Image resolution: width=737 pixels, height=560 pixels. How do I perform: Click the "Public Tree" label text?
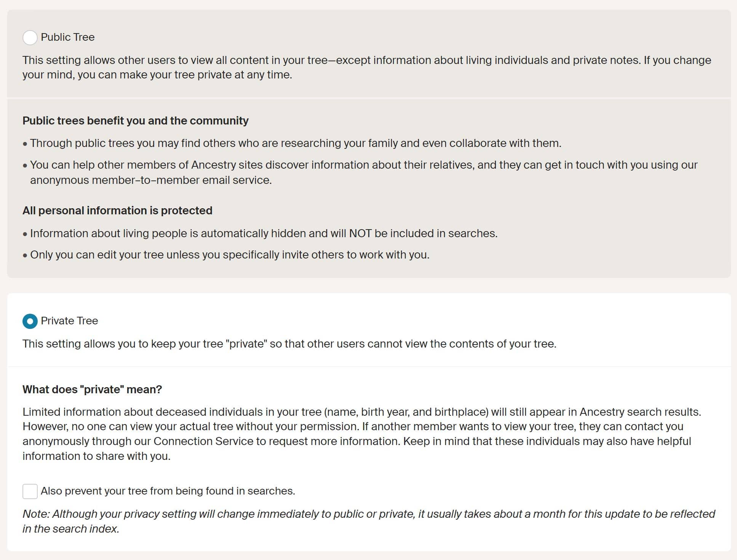click(x=68, y=37)
